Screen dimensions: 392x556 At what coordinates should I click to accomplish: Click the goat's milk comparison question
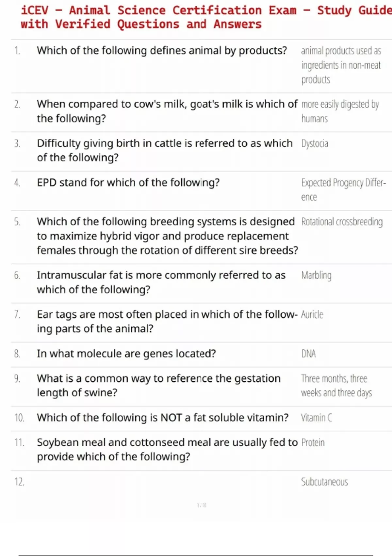167,111
